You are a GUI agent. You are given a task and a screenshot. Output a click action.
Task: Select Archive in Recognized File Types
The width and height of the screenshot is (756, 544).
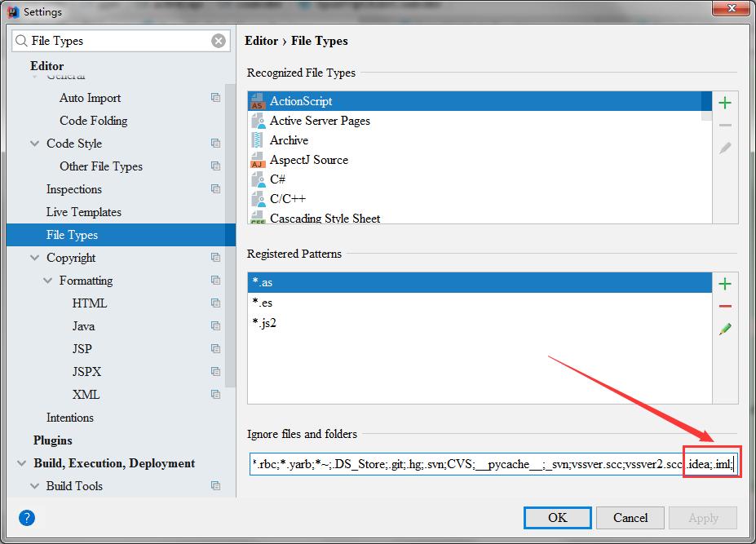coord(289,140)
